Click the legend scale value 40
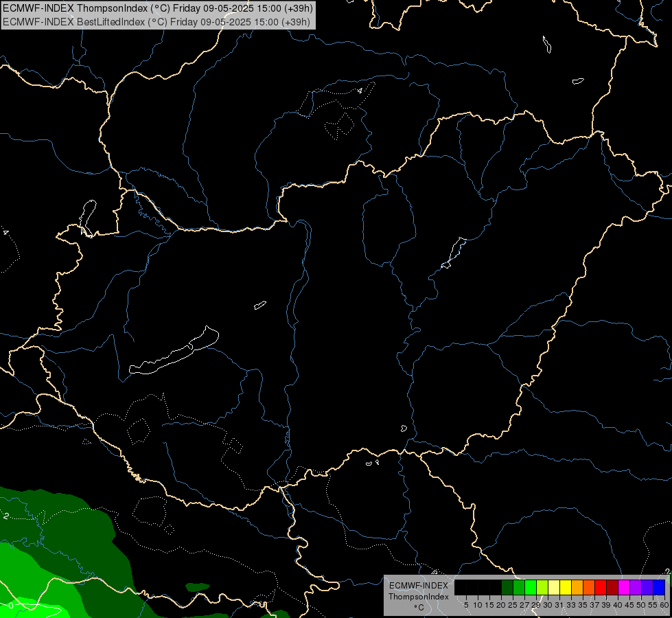Viewport: 672px width, 618px height. coord(618,605)
